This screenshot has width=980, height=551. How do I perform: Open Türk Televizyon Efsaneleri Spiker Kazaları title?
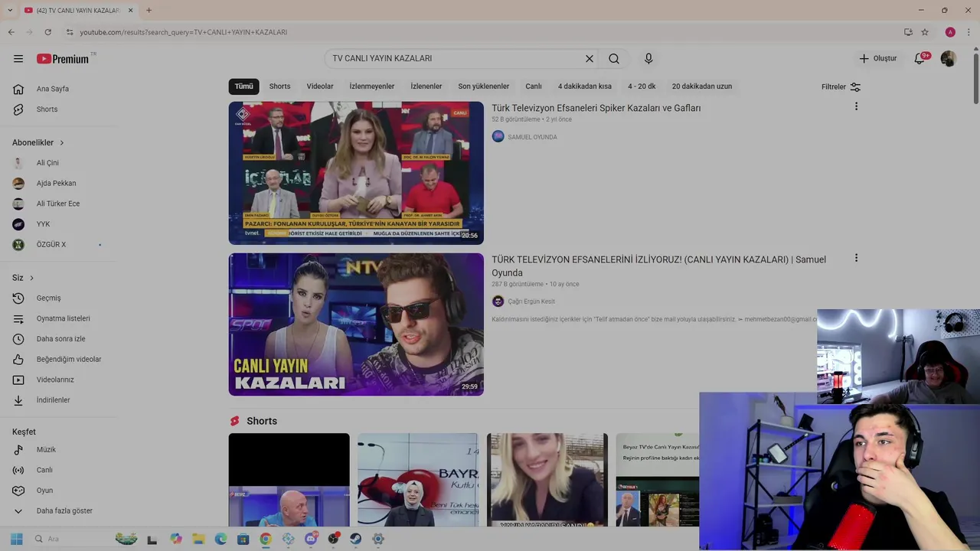point(596,109)
